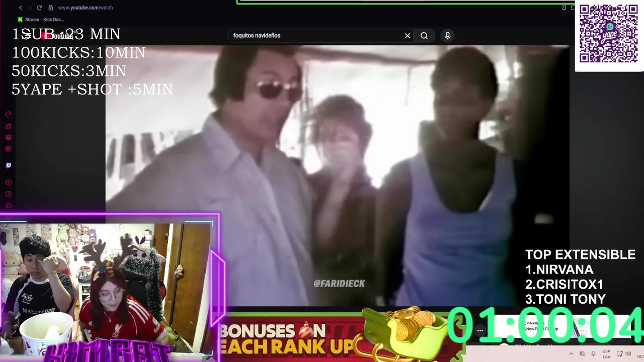644x362 pixels.
Task: Go to YouTube home via logo
Action: [58, 36]
